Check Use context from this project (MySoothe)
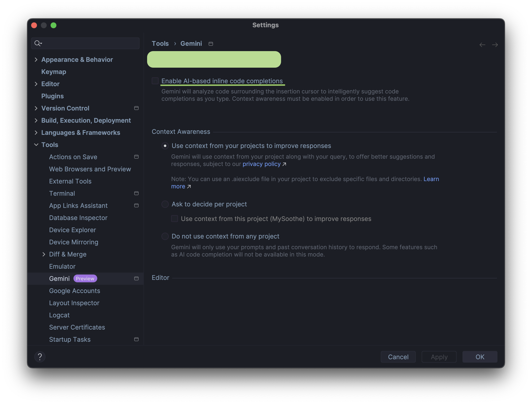Screen dimensions: 532x404 pos(175,219)
